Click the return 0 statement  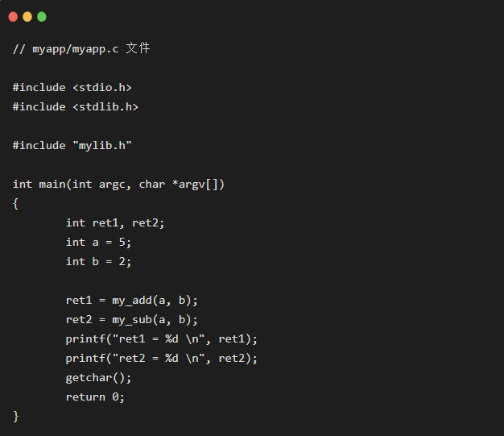click(x=95, y=397)
